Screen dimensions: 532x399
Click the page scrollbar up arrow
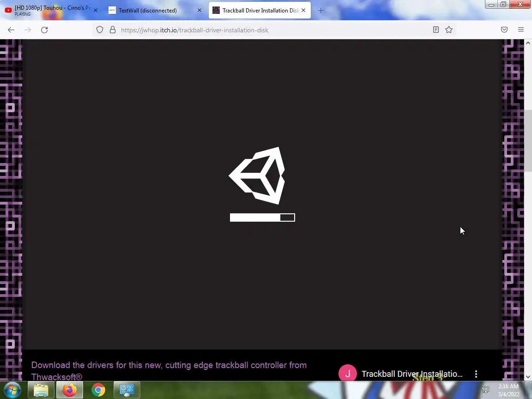(528, 43)
